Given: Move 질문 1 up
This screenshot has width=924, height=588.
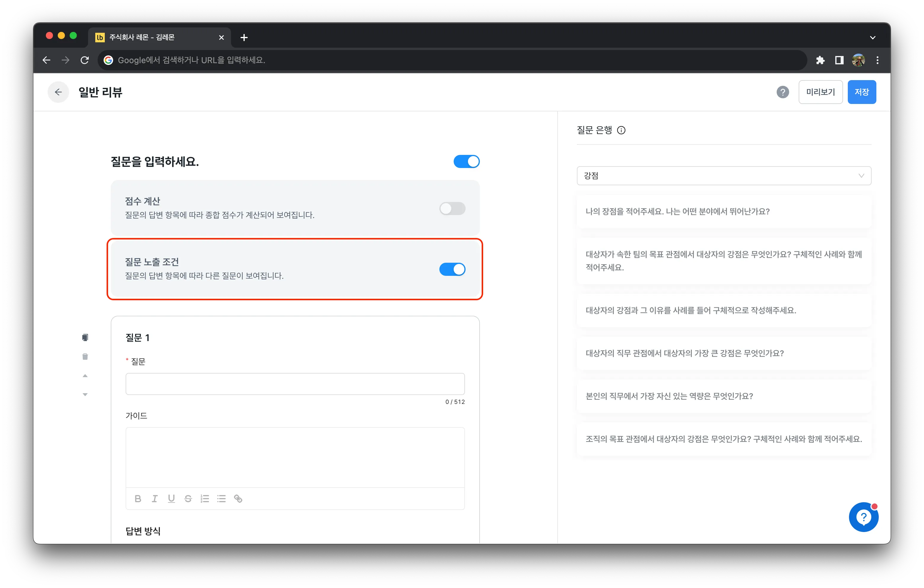Looking at the screenshot, I should [85, 376].
